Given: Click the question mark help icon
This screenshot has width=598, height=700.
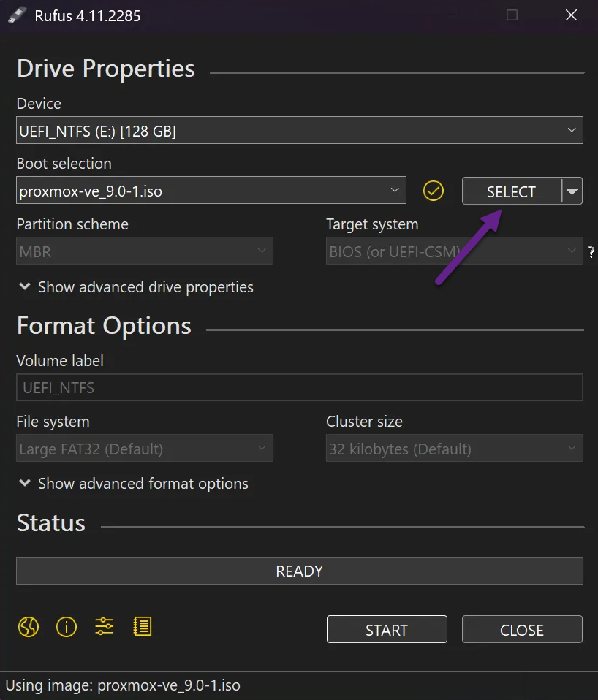Looking at the screenshot, I should pyautogui.click(x=591, y=252).
